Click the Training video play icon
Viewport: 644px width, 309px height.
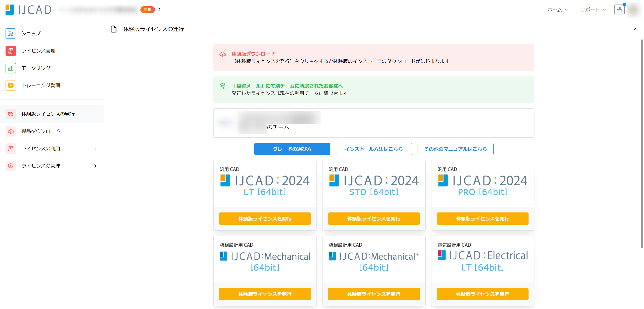click(x=11, y=85)
